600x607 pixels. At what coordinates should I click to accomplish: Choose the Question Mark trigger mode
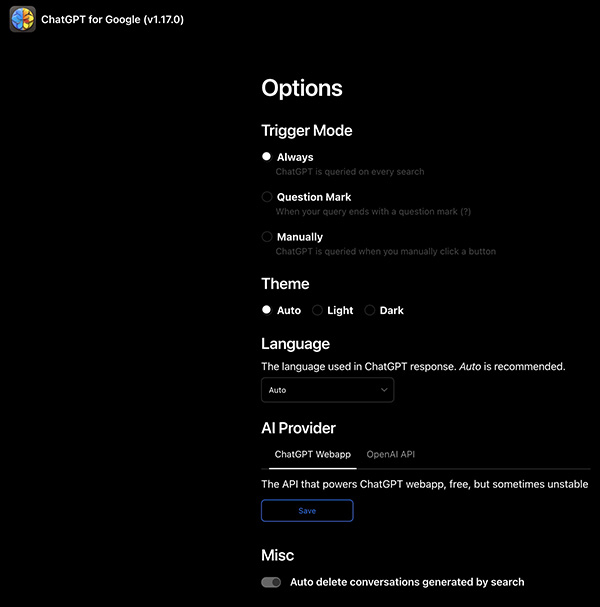(267, 197)
